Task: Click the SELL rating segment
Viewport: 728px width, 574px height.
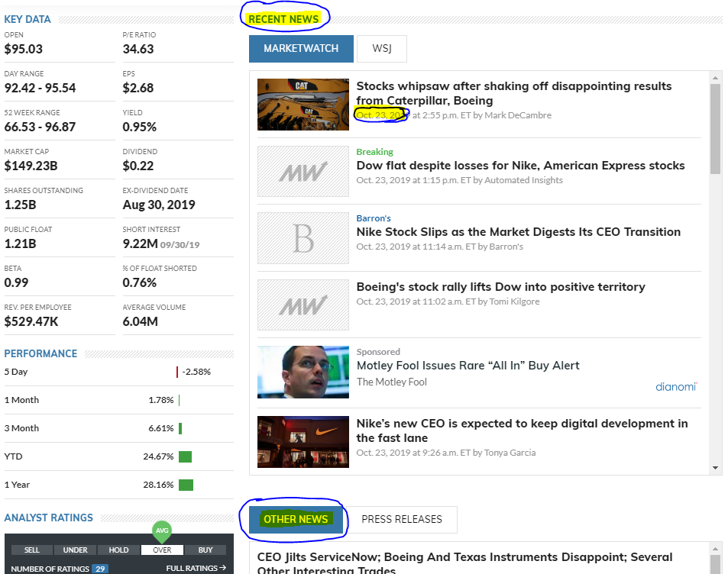Action: [x=31, y=550]
